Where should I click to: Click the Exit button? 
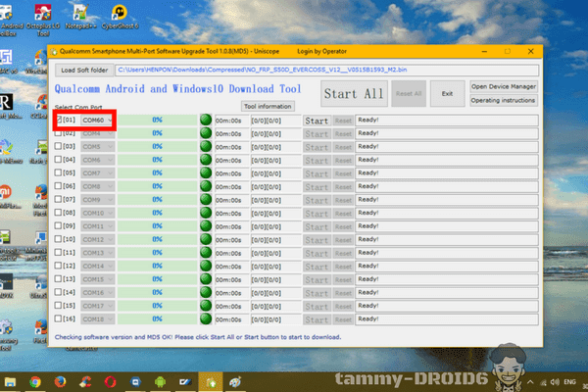[447, 93]
